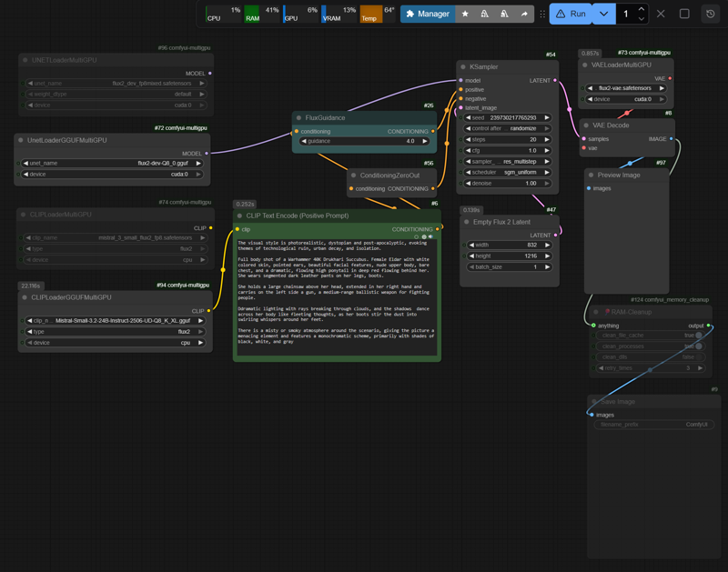Run the workflow queue
The image size is (728, 572).
pyautogui.click(x=571, y=14)
